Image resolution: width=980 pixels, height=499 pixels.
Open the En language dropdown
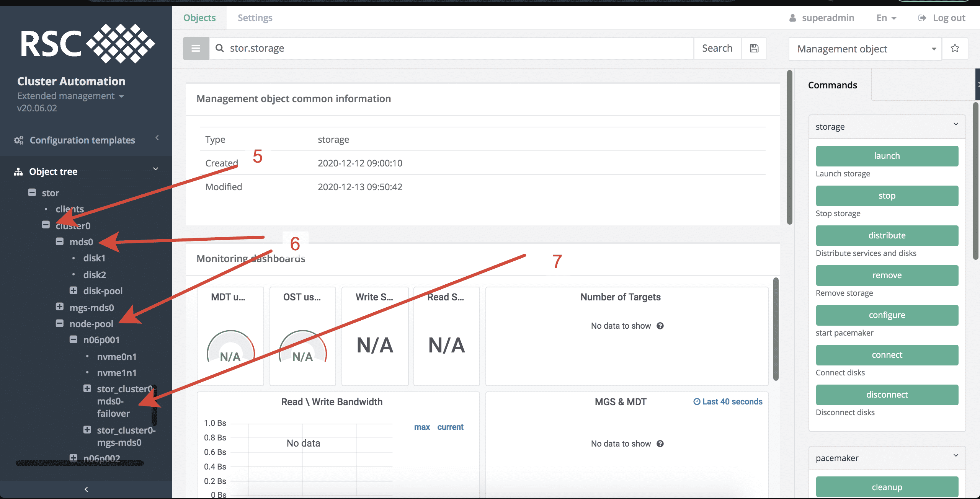point(886,18)
